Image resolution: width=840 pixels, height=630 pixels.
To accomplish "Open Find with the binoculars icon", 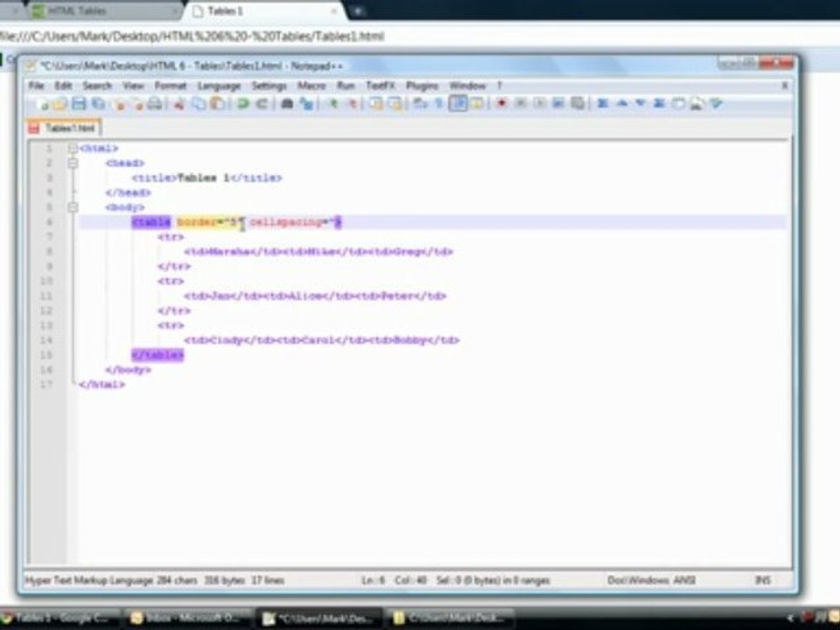I will point(287,103).
